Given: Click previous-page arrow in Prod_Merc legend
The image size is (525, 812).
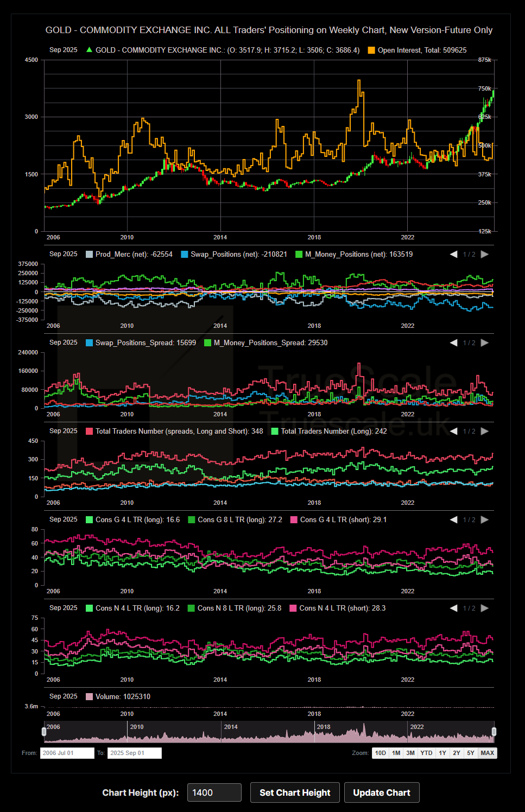Looking at the screenshot, I should [454, 254].
